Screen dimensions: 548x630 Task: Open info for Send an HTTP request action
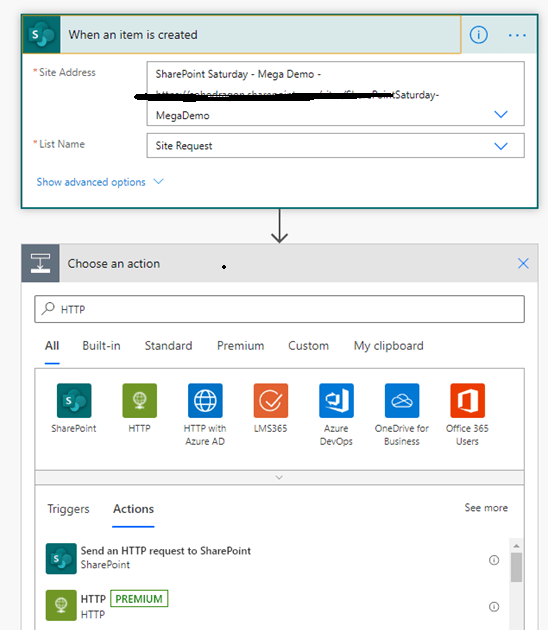point(494,560)
